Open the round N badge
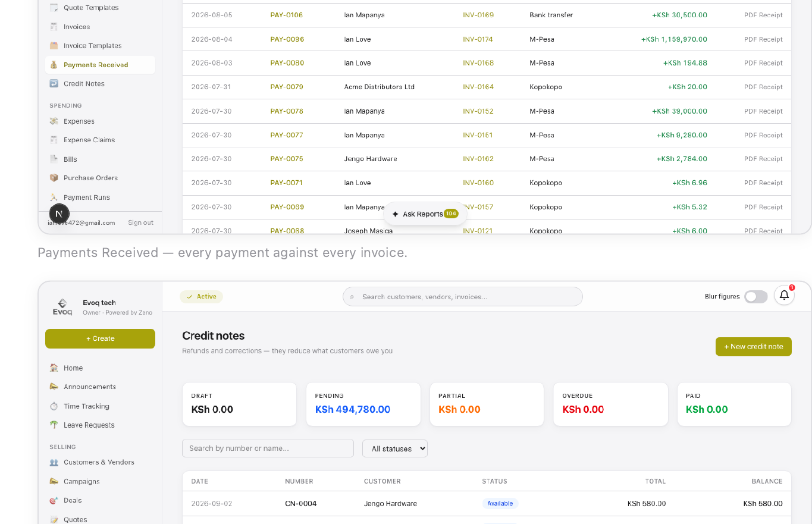Viewport: 812px width, 524px height. coord(59,214)
